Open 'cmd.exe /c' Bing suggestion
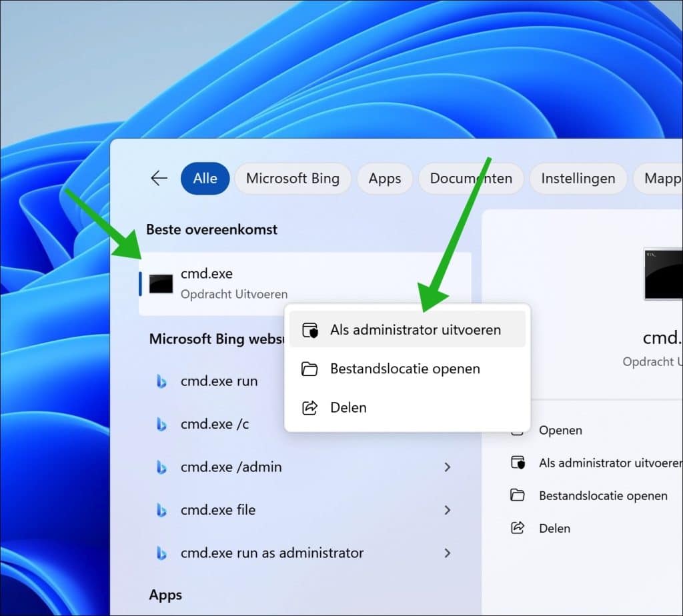The height and width of the screenshot is (616, 683). [215, 423]
